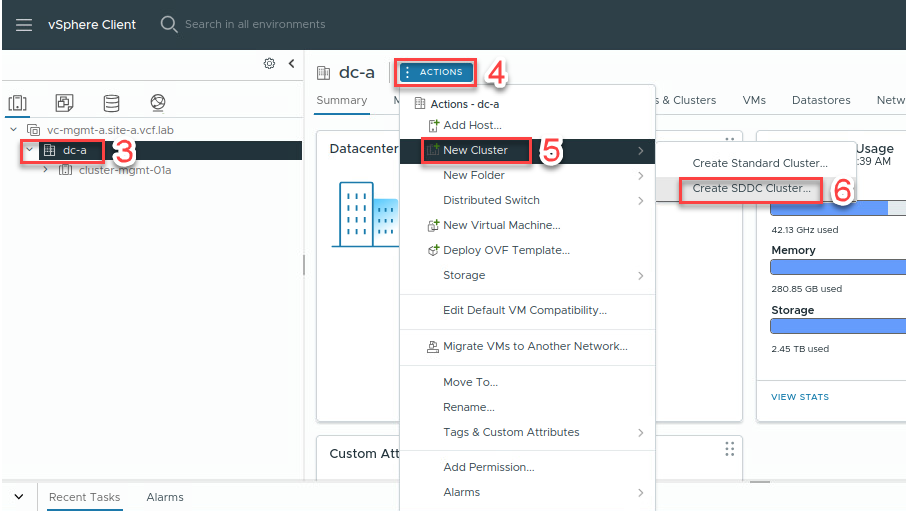Click the cluster icon beside cluster-mgmt-01a

(65, 170)
